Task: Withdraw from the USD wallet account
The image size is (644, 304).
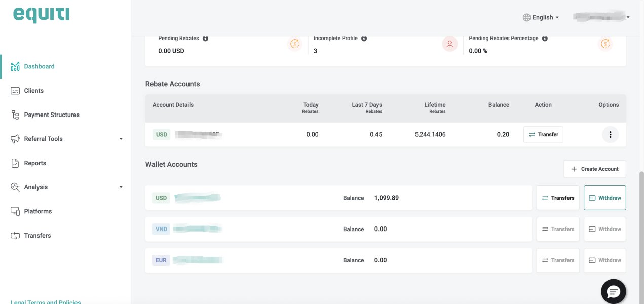Action: point(604,198)
